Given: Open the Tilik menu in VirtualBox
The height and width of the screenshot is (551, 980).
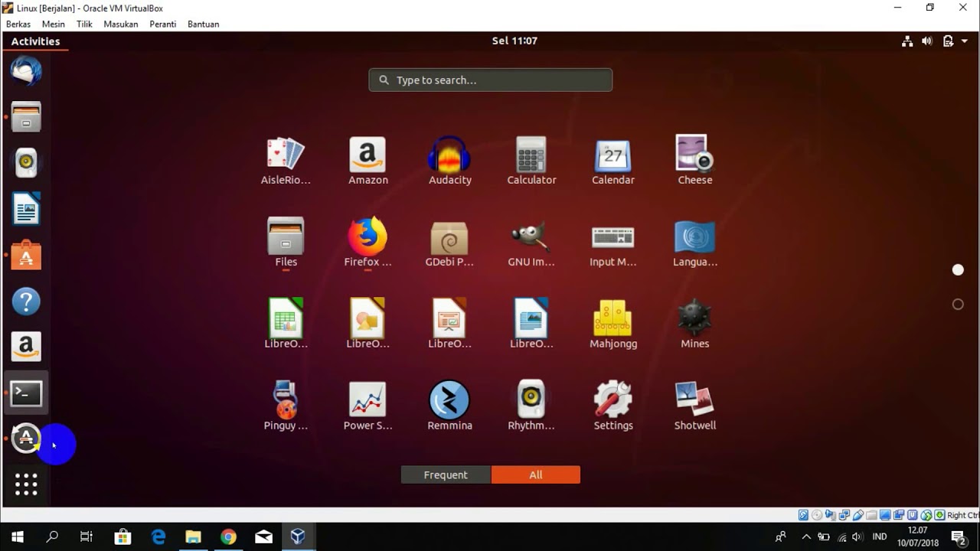Looking at the screenshot, I should [84, 24].
